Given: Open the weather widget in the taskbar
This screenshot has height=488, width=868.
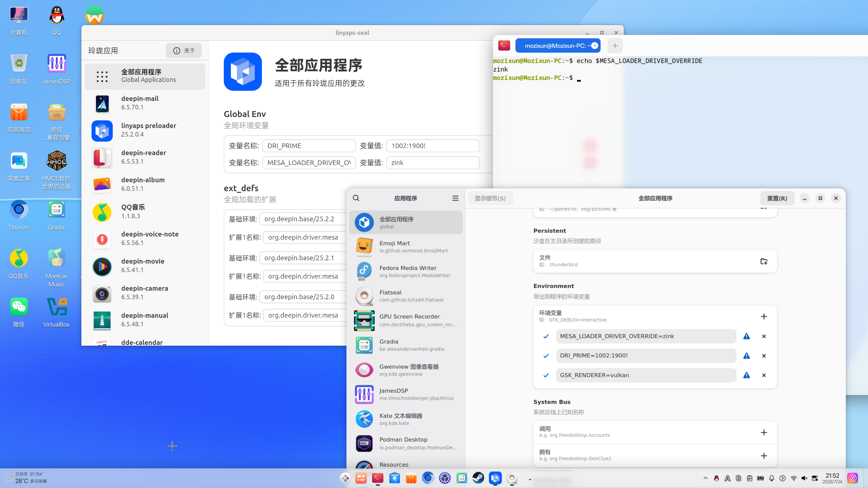Looking at the screenshot, I should coord(26,478).
